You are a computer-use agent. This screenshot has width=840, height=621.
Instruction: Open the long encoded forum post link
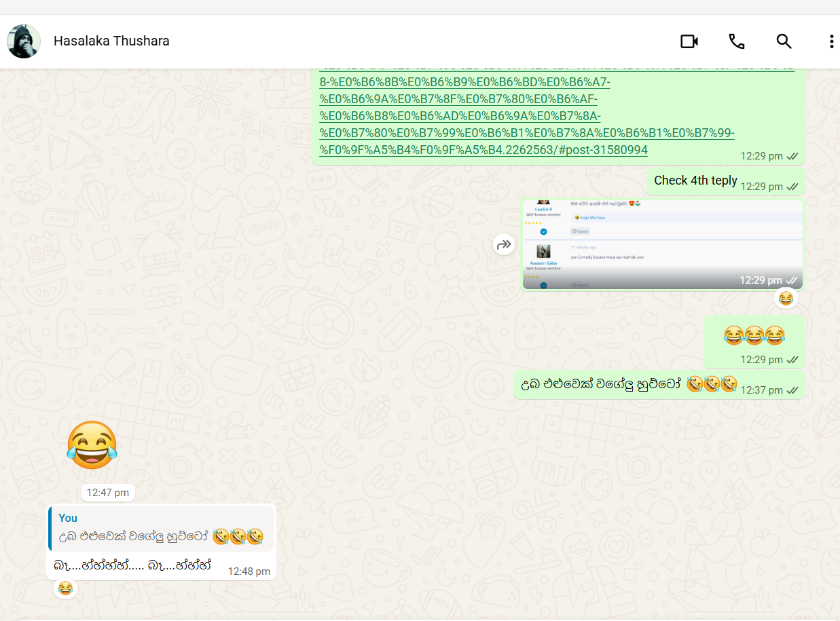coord(527,115)
